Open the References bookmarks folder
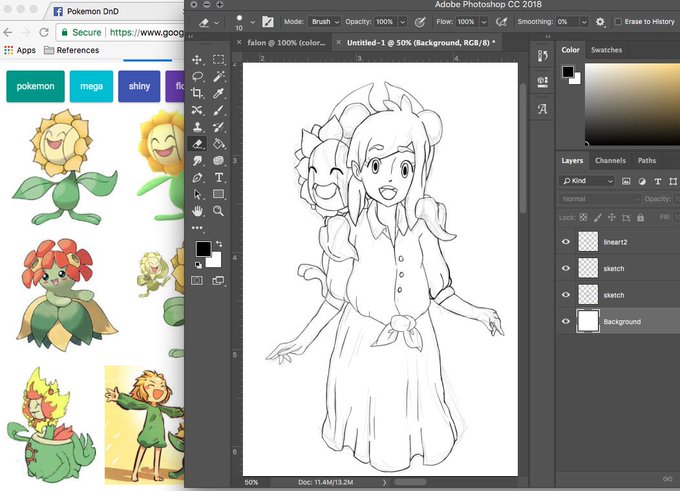Viewport: 680px width, 491px height. point(72,50)
